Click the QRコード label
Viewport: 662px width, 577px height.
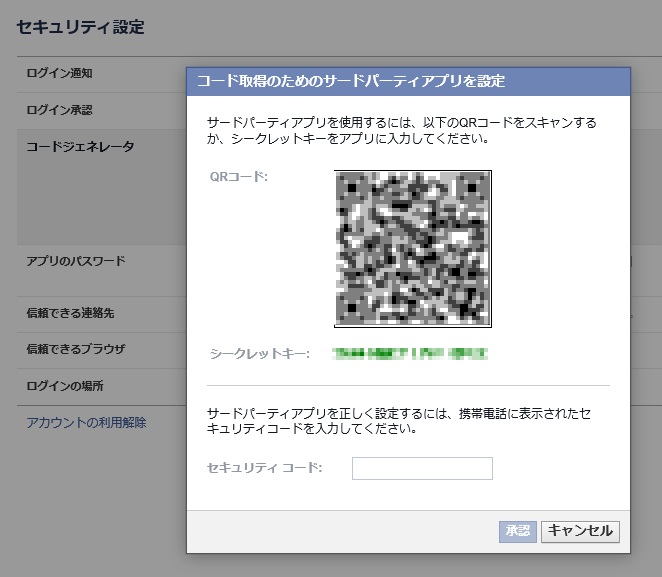click(x=239, y=176)
